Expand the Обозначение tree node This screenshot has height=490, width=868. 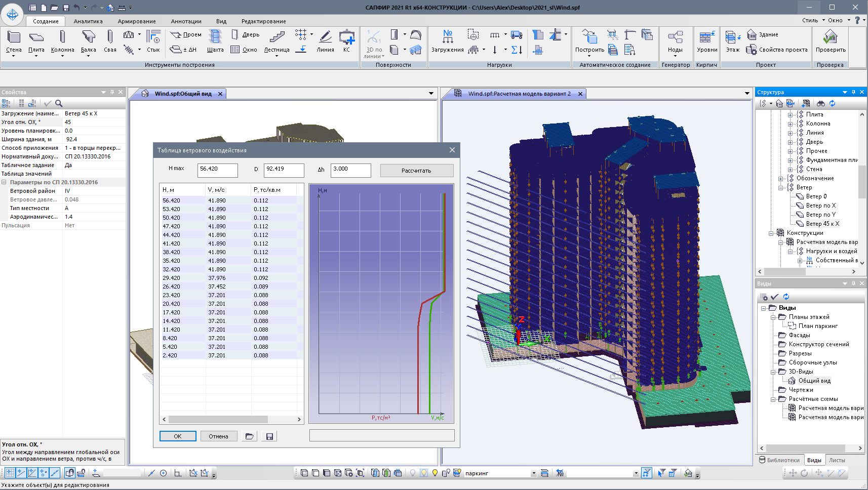(781, 178)
